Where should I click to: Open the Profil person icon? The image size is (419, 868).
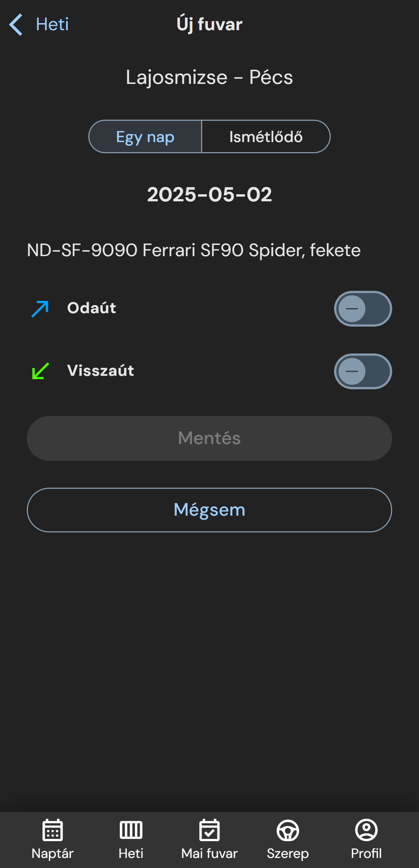point(366,830)
